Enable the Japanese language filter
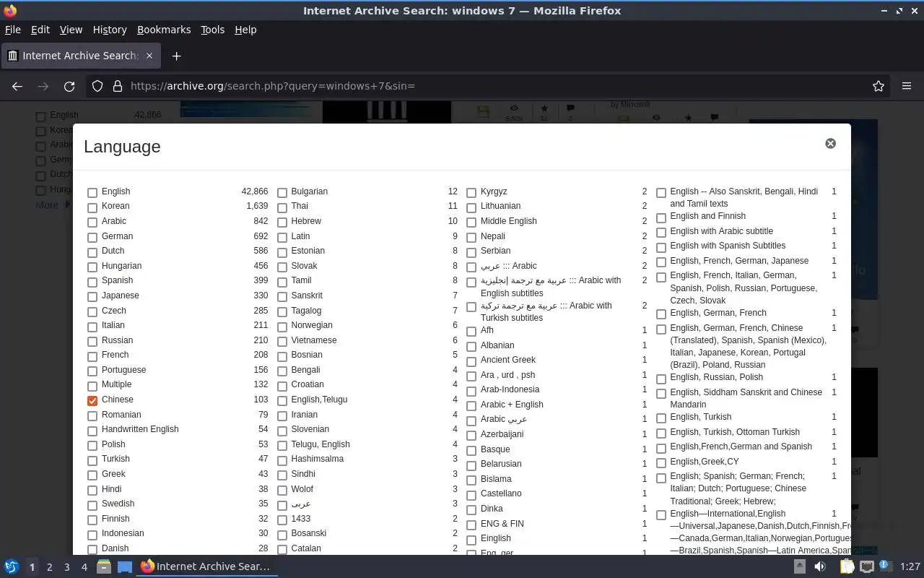Image resolution: width=924 pixels, height=578 pixels. click(92, 297)
